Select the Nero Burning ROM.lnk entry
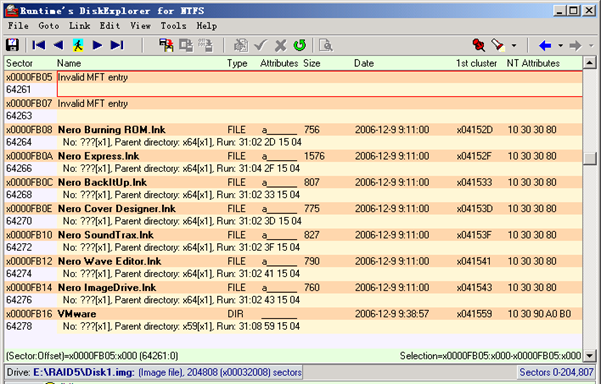Screen dimensions: 601x384 (x=112, y=130)
